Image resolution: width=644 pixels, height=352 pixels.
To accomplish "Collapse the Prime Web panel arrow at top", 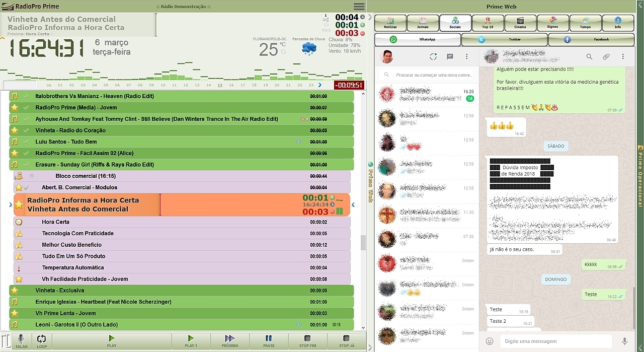I will (370, 17).
